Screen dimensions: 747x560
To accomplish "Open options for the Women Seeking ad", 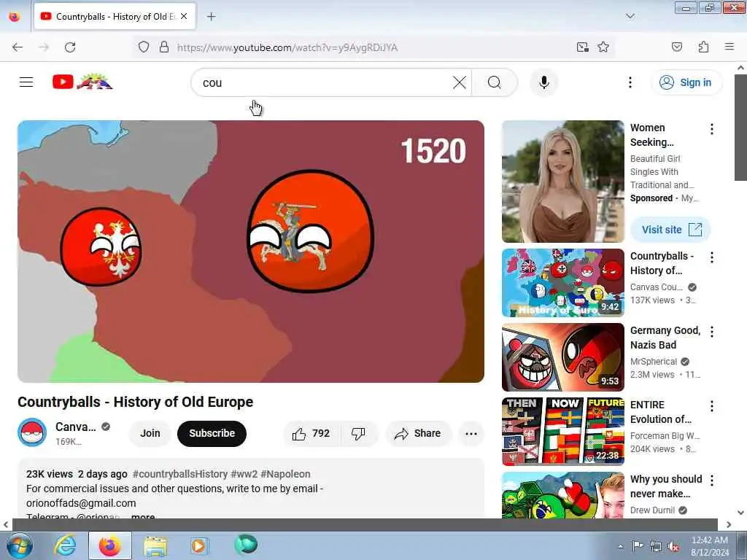I will pyautogui.click(x=712, y=129).
